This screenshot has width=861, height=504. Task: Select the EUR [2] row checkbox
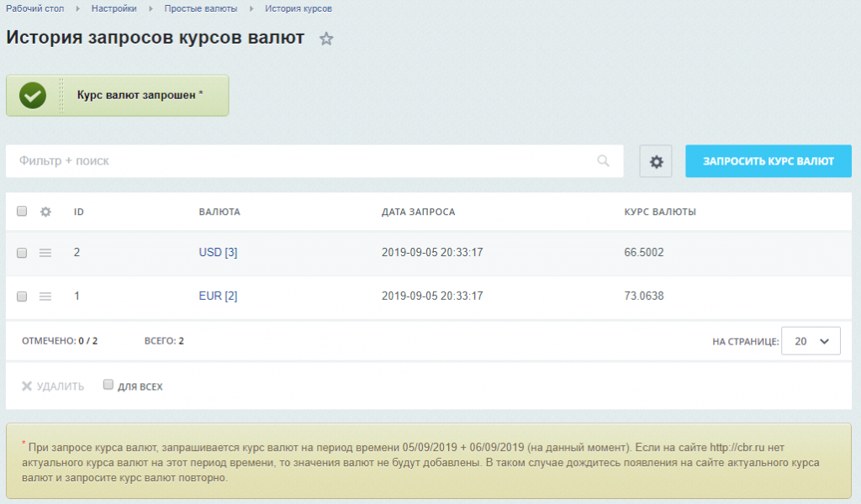pyautogui.click(x=22, y=297)
